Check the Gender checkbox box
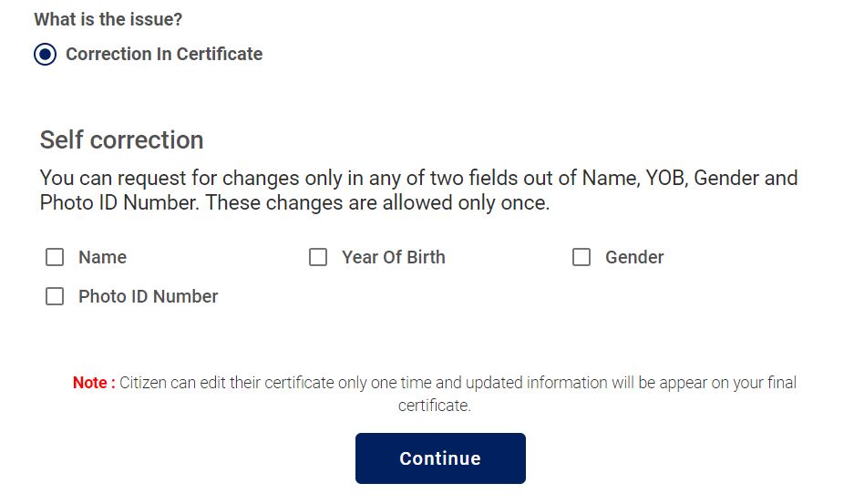 [x=581, y=258]
